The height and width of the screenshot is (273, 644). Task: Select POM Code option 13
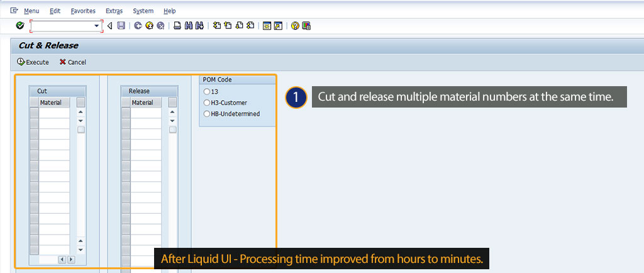pyautogui.click(x=206, y=92)
